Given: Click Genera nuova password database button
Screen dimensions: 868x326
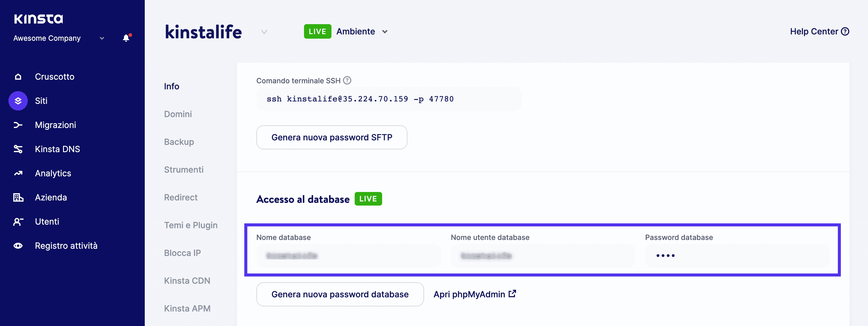Looking at the screenshot, I should point(340,294).
